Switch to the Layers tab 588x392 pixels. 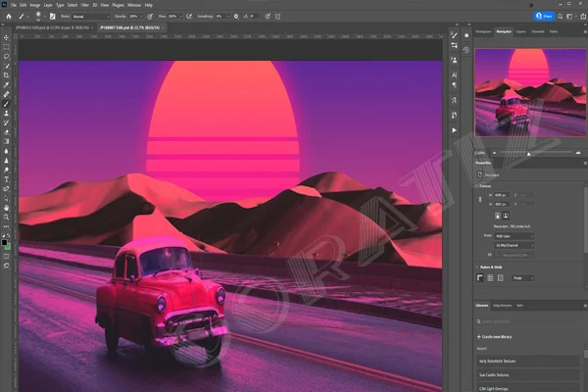coord(521,31)
